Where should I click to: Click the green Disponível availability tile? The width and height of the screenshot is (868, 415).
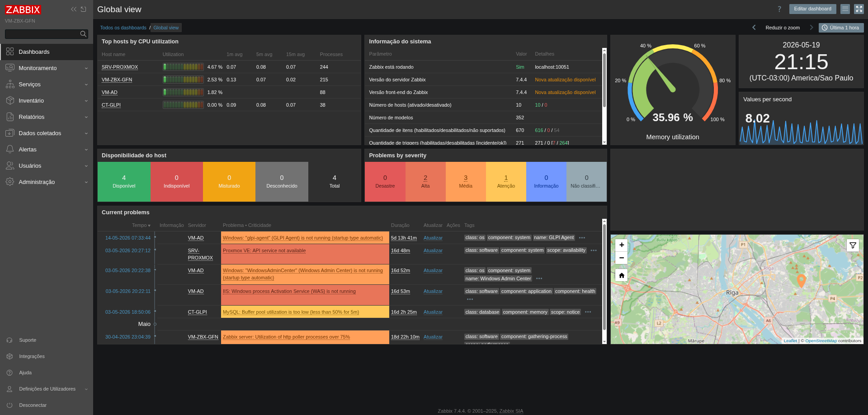(x=124, y=182)
